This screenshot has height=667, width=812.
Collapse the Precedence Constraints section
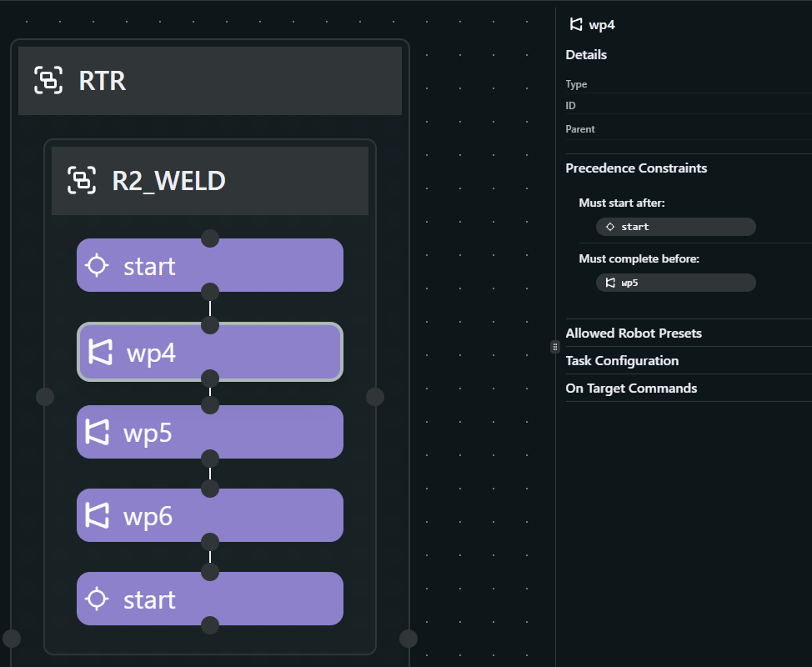pyautogui.click(x=636, y=168)
